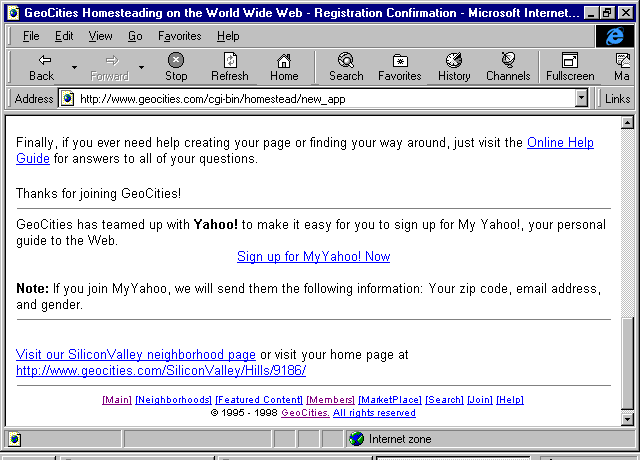This screenshot has height=460, width=640.
Task: Open the Forward button history dropdown arrow
Action: (x=141, y=67)
